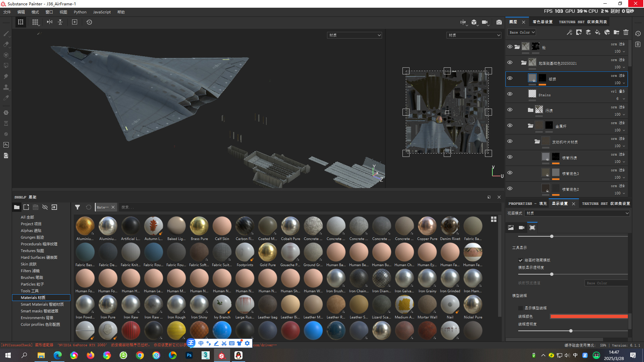The width and height of the screenshot is (644, 362).
Task: Click the camera screenshot icon above viewport
Action: tap(499, 22)
